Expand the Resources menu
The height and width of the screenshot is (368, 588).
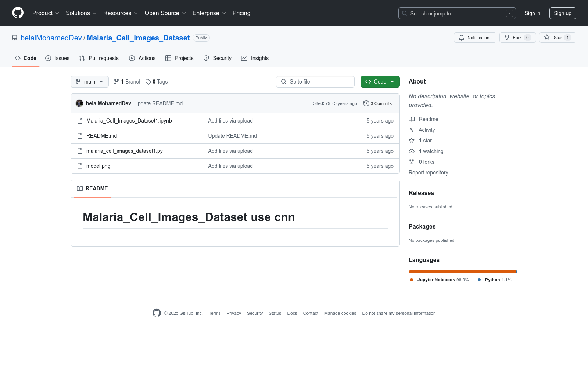(x=121, y=13)
